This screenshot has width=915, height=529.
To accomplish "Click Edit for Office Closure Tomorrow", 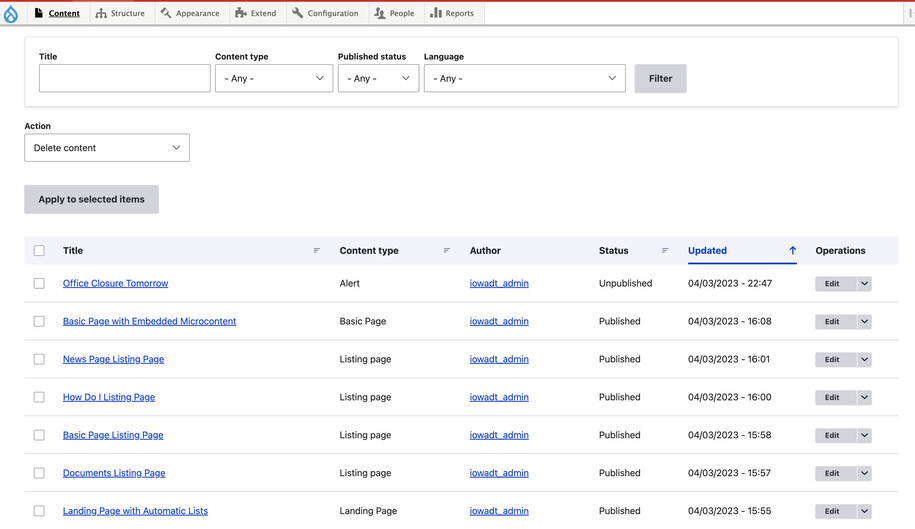I will pos(836,283).
